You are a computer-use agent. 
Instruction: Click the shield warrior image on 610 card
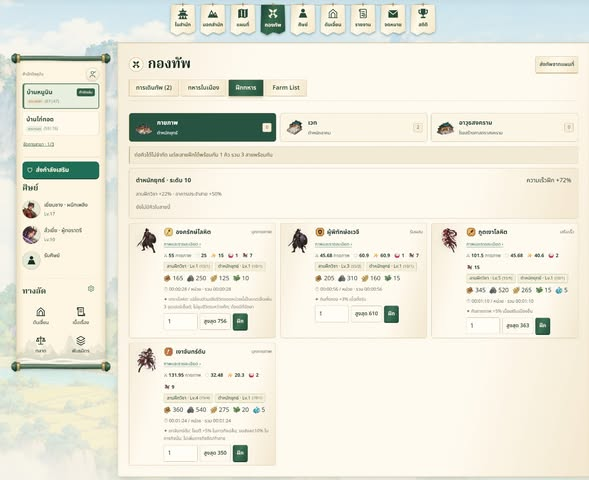coord(298,240)
